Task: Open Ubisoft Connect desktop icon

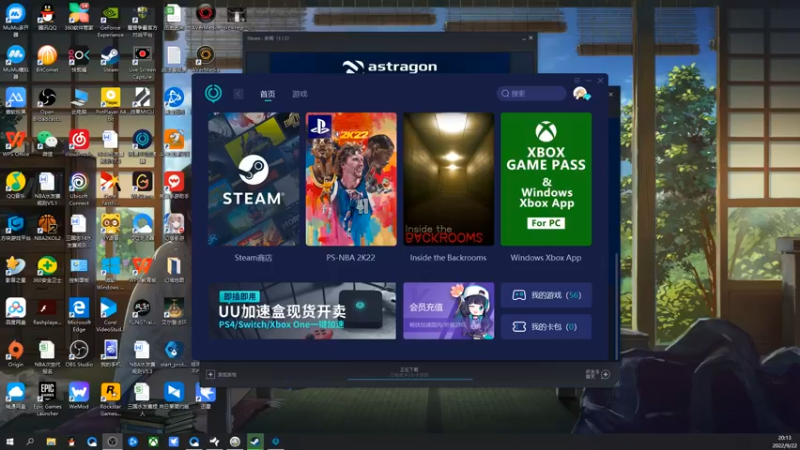Action: click(79, 189)
